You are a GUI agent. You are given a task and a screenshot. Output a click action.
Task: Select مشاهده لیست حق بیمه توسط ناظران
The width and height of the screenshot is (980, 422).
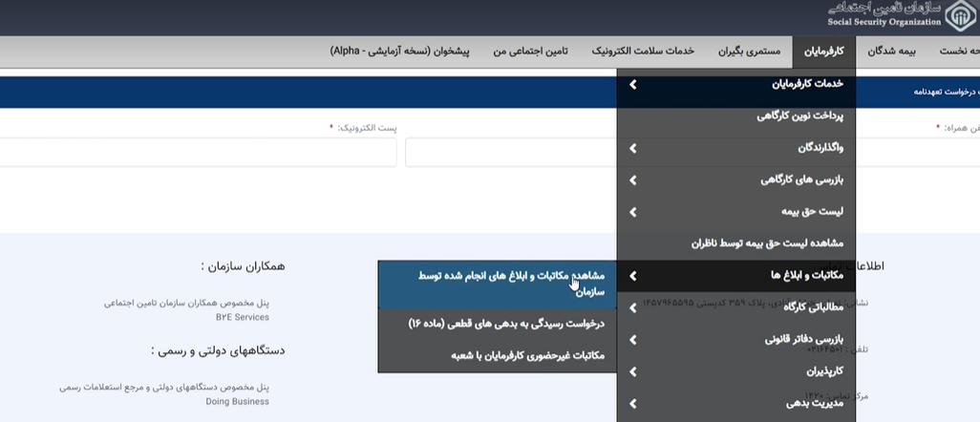(736, 243)
